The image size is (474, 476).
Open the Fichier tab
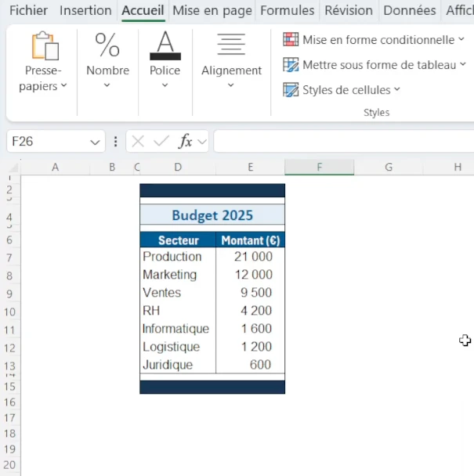click(28, 11)
